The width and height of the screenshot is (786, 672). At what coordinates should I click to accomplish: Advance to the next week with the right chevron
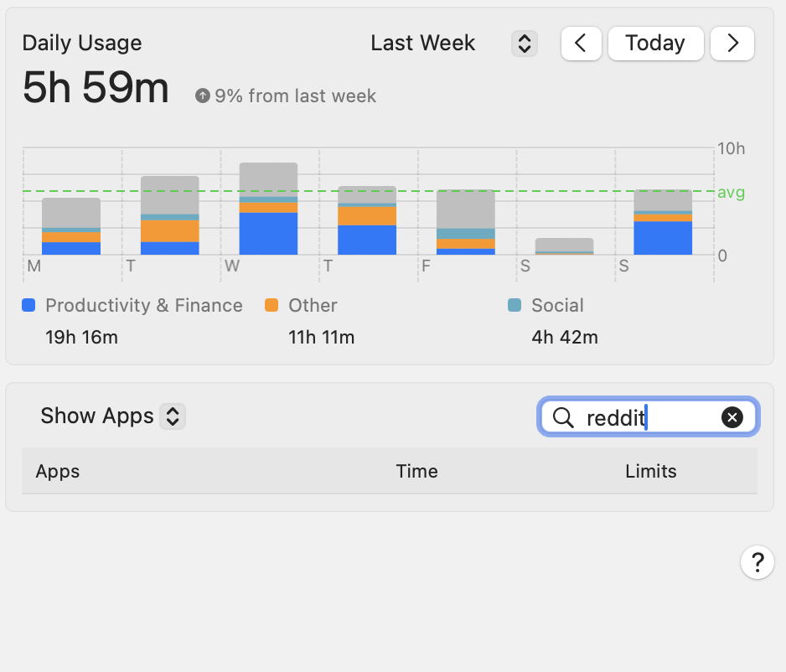coord(732,44)
